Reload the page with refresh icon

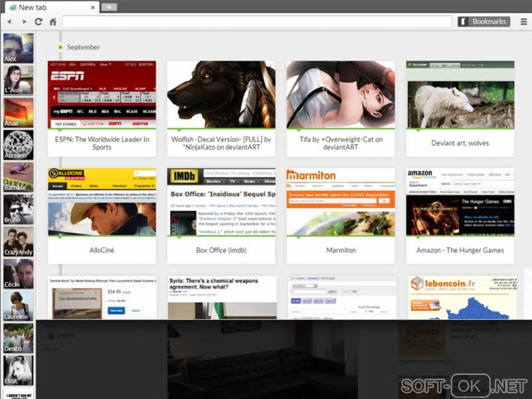click(39, 22)
